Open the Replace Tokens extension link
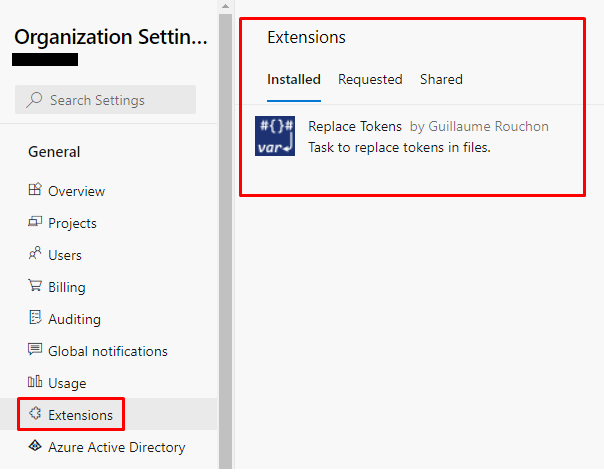This screenshot has height=473, width=604. [x=355, y=126]
